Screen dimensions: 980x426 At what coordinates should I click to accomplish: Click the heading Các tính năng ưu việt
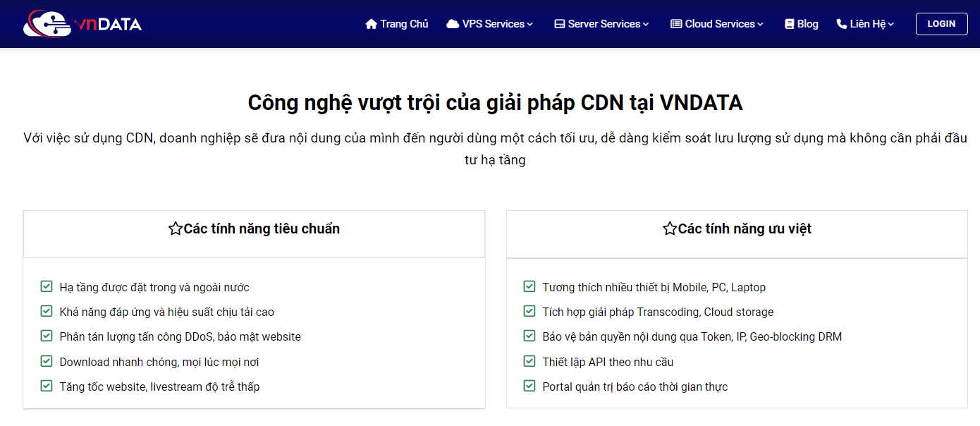(x=745, y=229)
